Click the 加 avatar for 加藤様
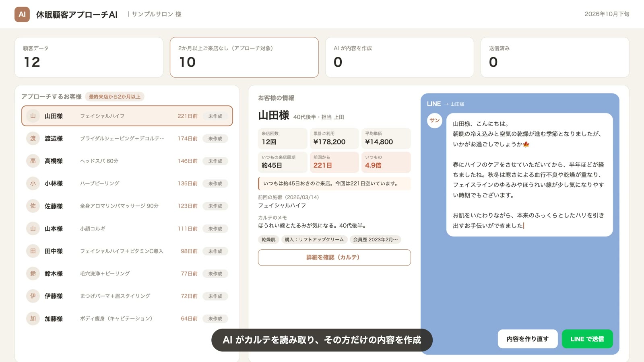 tap(33, 319)
